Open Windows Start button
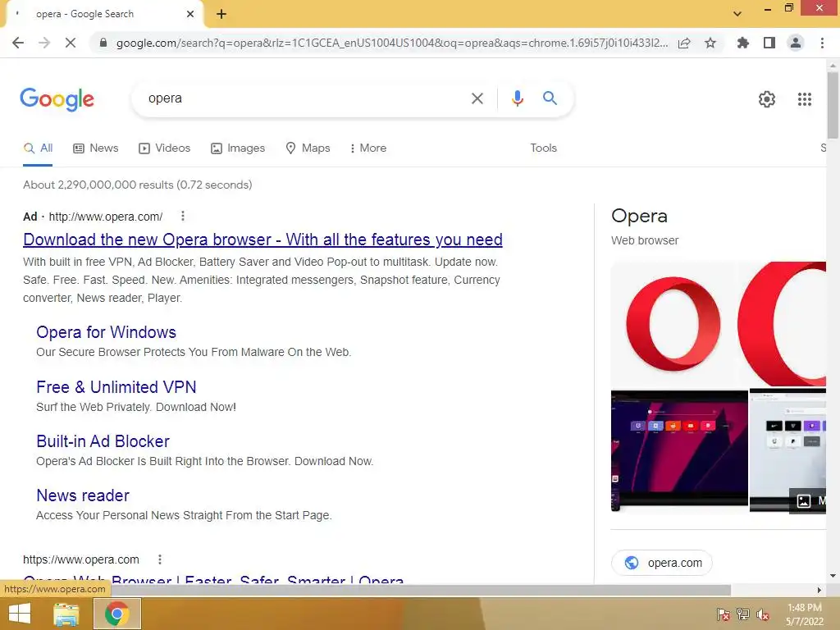 pyautogui.click(x=20, y=614)
